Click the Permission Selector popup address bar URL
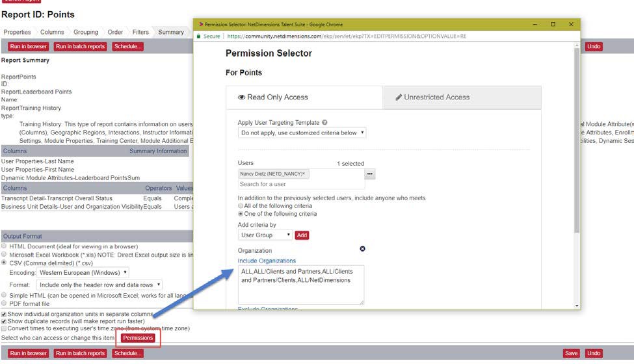634x364 pixels. pos(347,36)
